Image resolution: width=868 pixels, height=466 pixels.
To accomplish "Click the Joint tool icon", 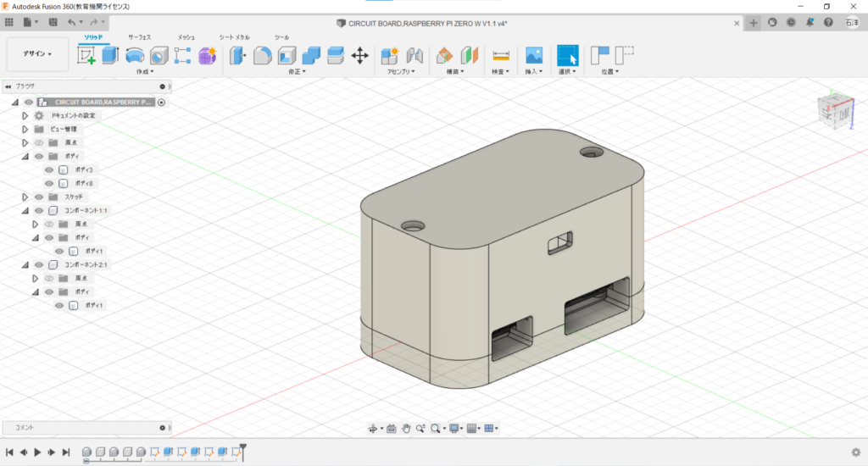I will (414, 55).
